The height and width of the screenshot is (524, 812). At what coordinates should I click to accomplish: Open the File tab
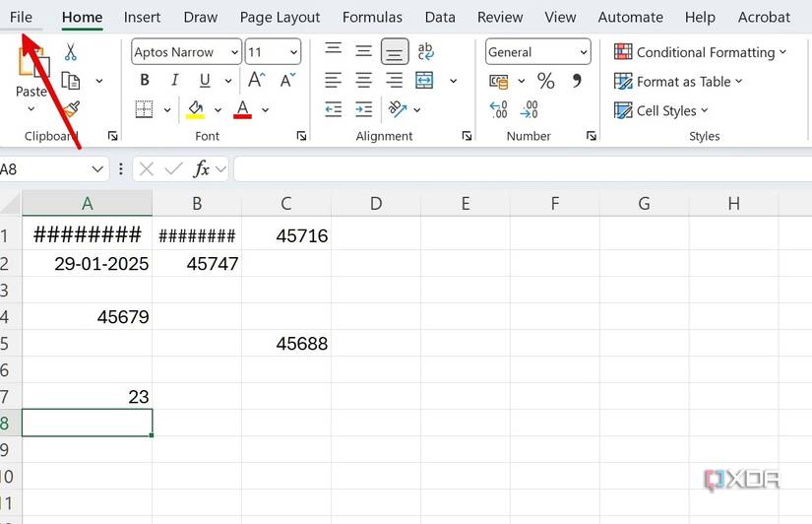[x=21, y=17]
